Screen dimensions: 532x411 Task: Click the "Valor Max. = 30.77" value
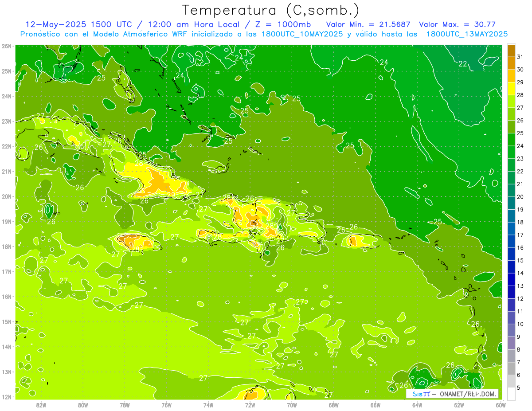click(457, 24)
